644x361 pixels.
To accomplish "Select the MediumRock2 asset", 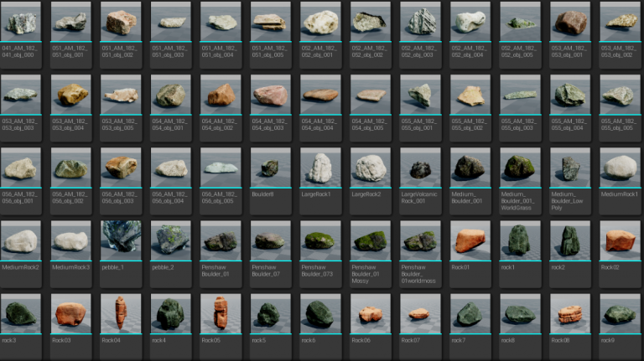I will click(x=20, y=240).
